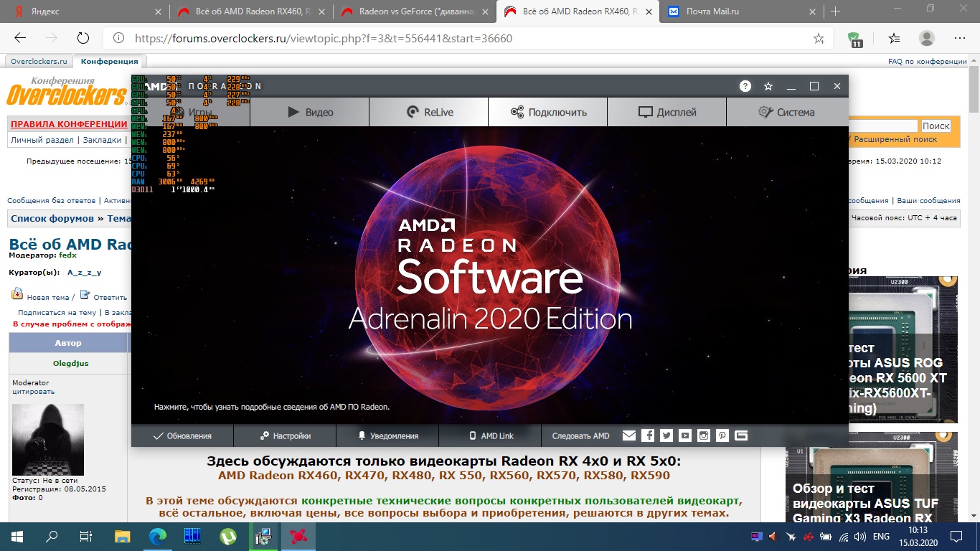Open the help icon in Radeon title bar
980x551 pixels.
745,86
